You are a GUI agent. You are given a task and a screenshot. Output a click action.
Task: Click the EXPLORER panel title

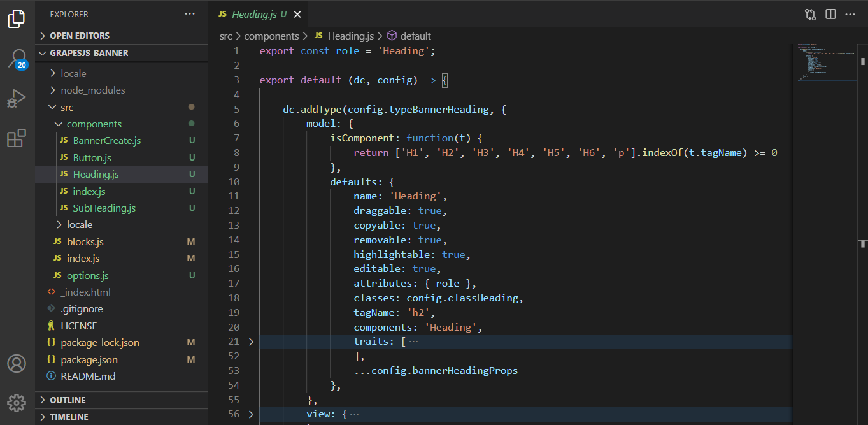click(x=69, y=14)
